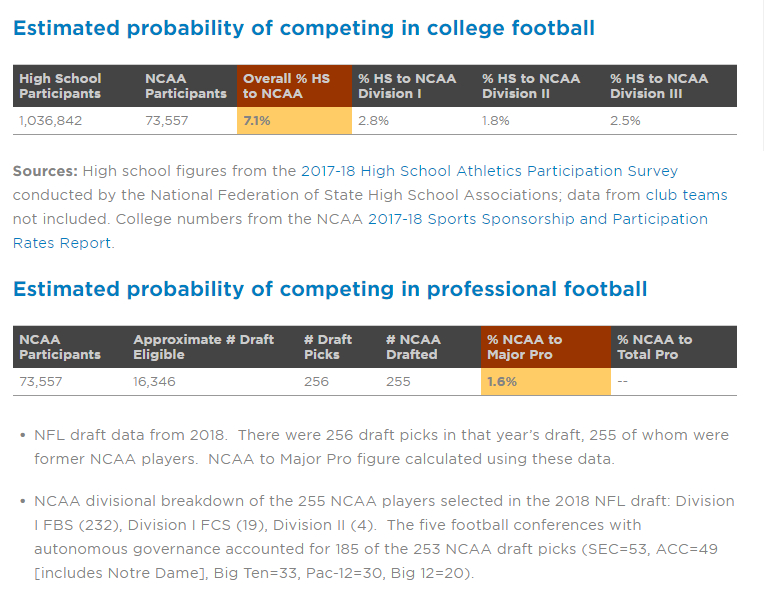
Task: Click the highlighted 7.1% cell
Action: (257, 121)
